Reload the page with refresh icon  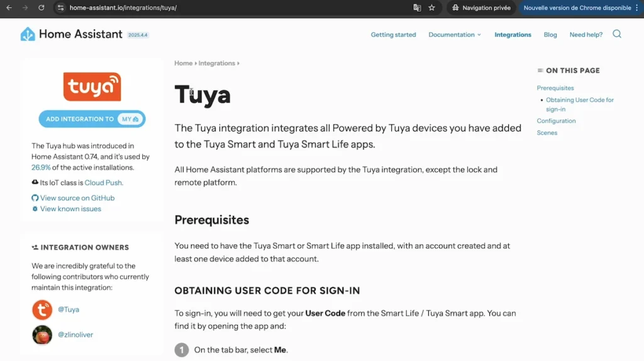point(41,8)
